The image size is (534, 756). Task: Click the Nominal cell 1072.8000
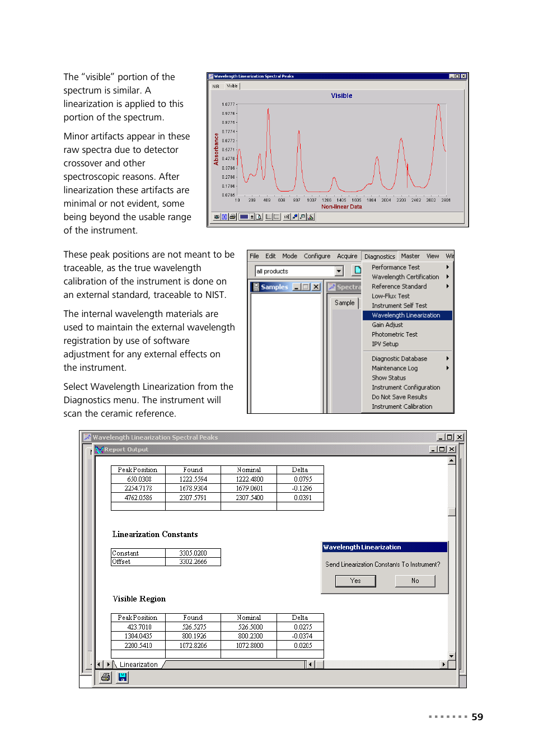click(250, 646)
